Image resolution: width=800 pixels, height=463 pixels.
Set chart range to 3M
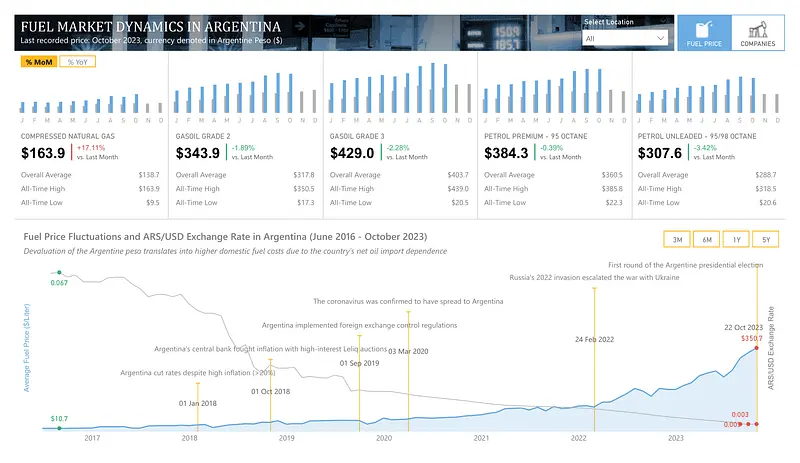point(677,239)
